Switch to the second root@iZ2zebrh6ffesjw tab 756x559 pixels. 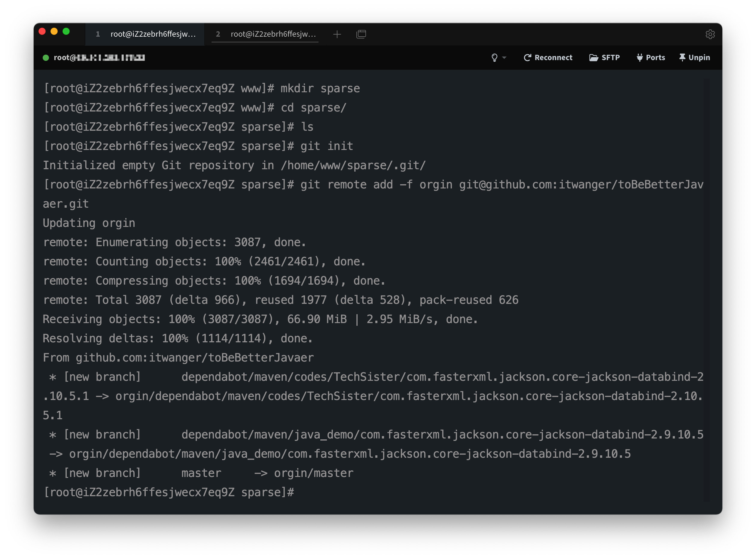click(266, 34)
